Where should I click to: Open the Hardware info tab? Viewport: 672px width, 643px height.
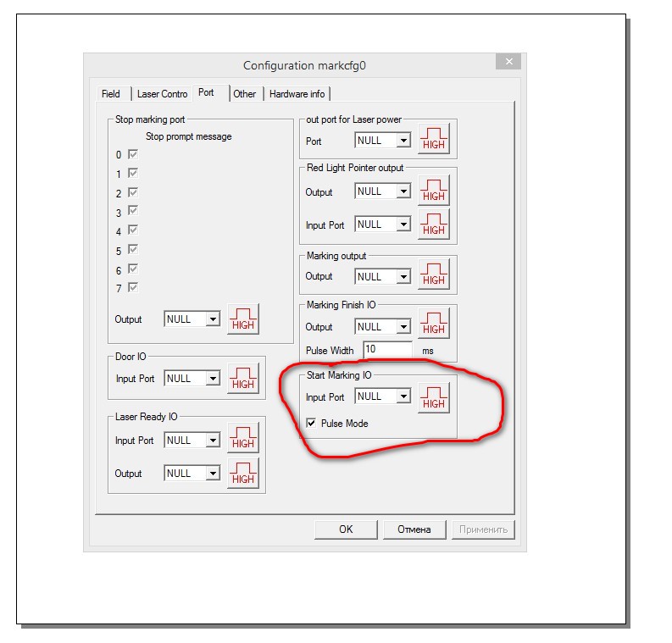pyautogui.click(x=297, y=94)
